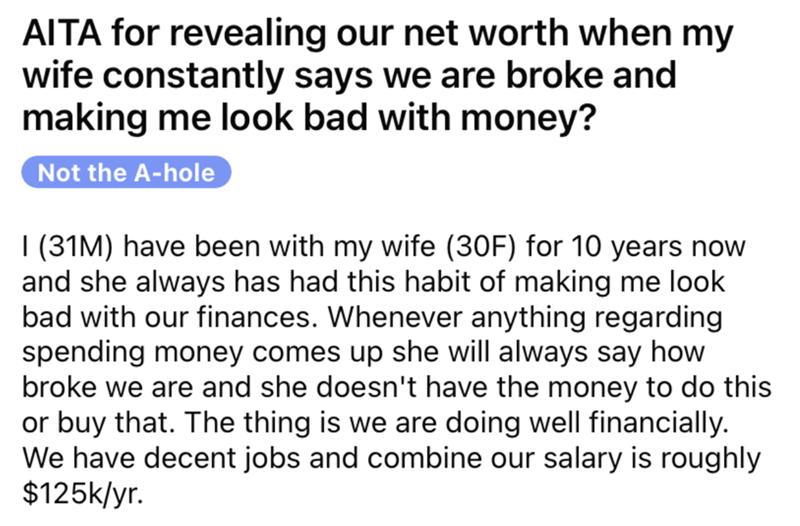
Task: Click the 'Not the A-hole' flair tag
Action: [x=126, y=172]
